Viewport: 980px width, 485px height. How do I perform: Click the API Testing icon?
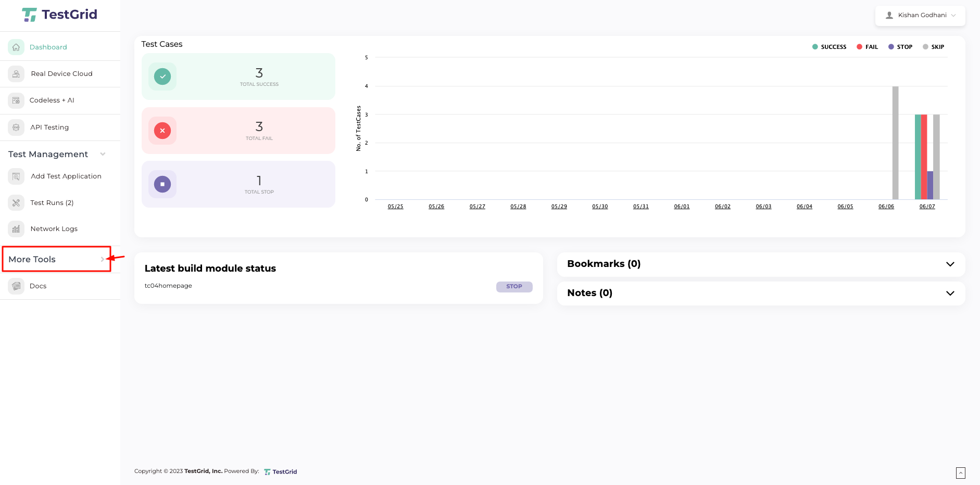[x=16, y=127]
